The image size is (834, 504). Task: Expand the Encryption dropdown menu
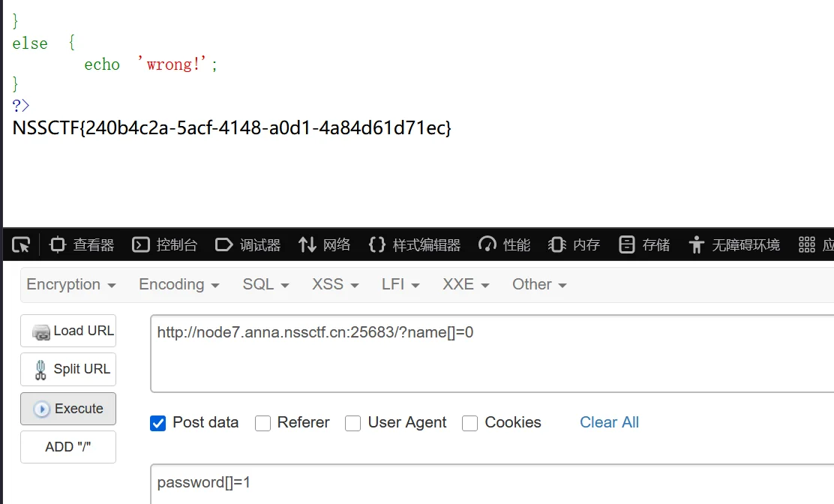tap(71, 284)
